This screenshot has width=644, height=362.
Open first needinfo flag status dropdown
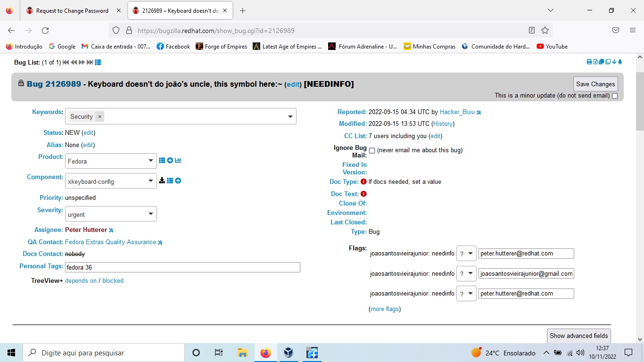pyautogui.click(x=466, y=254)
